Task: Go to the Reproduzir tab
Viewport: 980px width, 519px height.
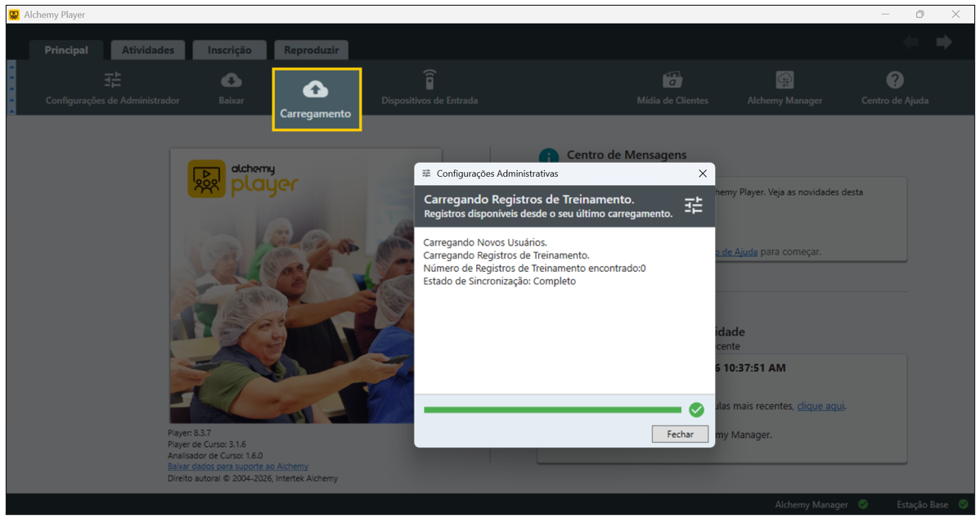Action: [x=312, y=50]
